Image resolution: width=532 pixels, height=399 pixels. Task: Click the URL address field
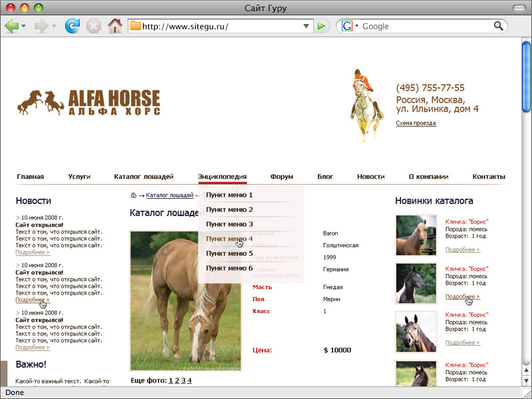coord(221,26)
